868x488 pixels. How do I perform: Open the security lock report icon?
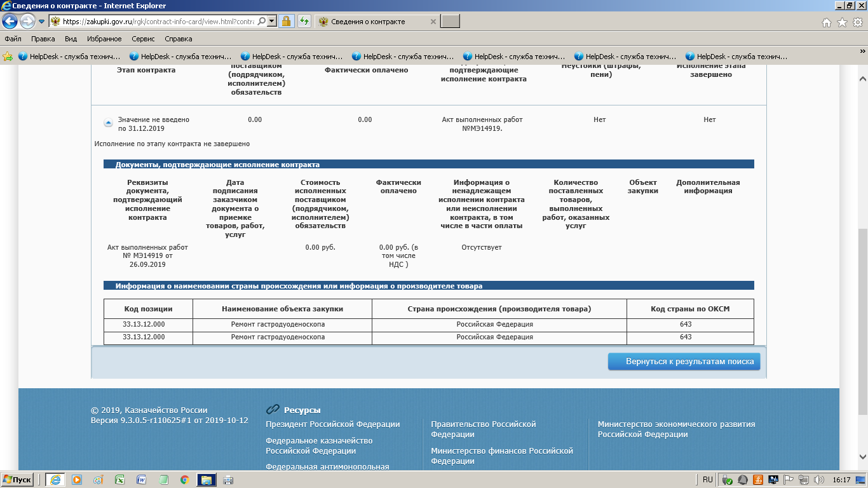point(286,22)
